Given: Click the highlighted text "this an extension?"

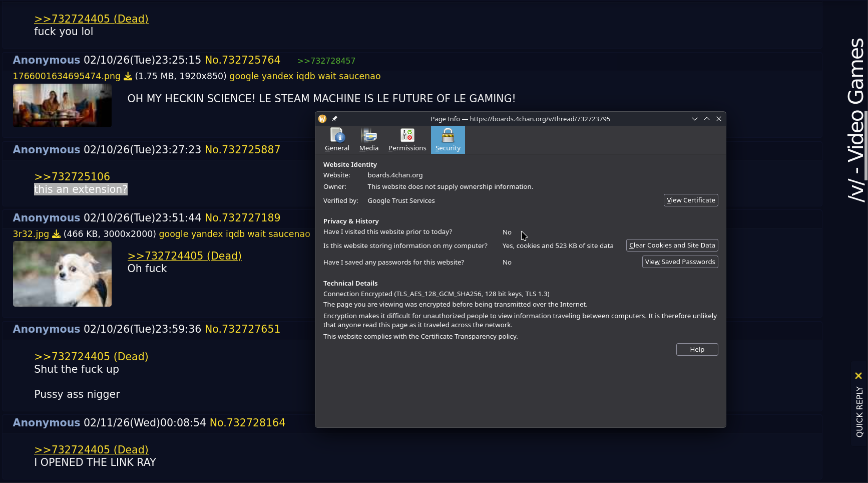Looking at the screenshot, I should pos(81,189).
